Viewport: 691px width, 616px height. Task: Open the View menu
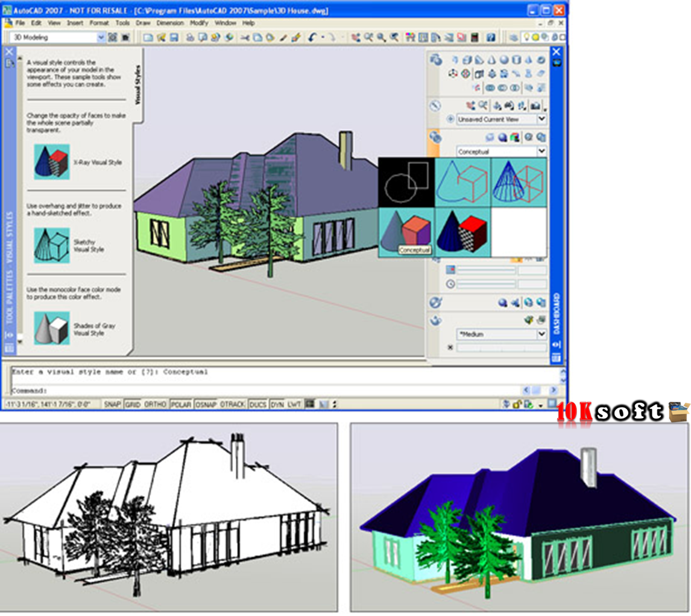tap(54, 23)
